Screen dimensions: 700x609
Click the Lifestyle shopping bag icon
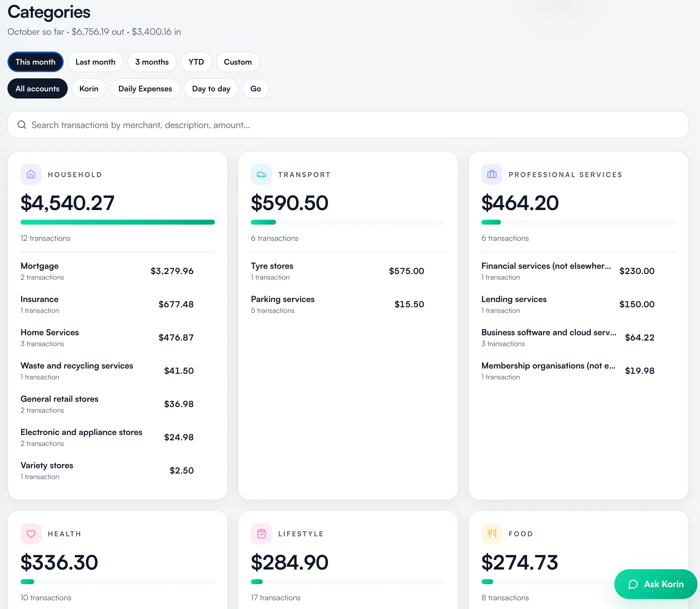click(x=261, y=533)
